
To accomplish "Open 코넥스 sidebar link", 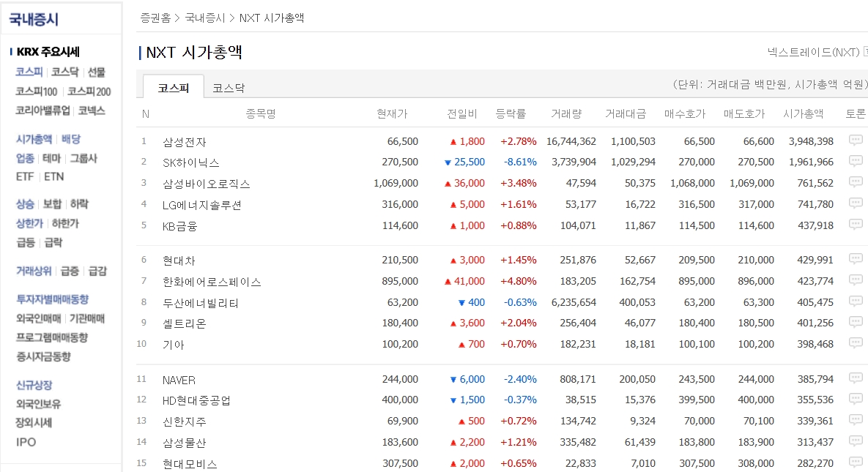I will [x=92, y=110].
